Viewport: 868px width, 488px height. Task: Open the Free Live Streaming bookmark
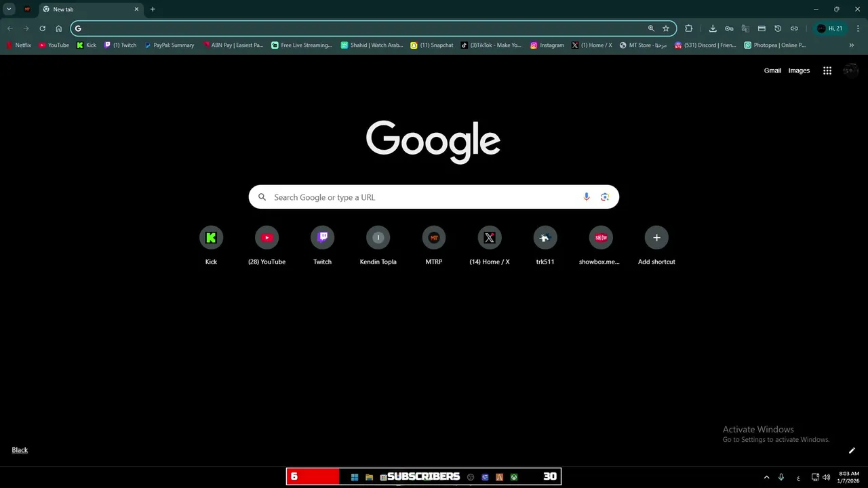302,45
